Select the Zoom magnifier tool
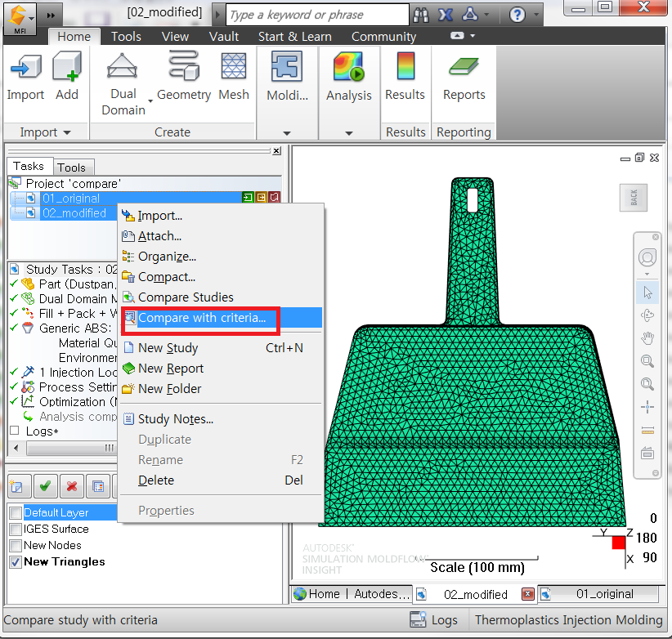This screenshot has width=672, height=639. (647, 361)
